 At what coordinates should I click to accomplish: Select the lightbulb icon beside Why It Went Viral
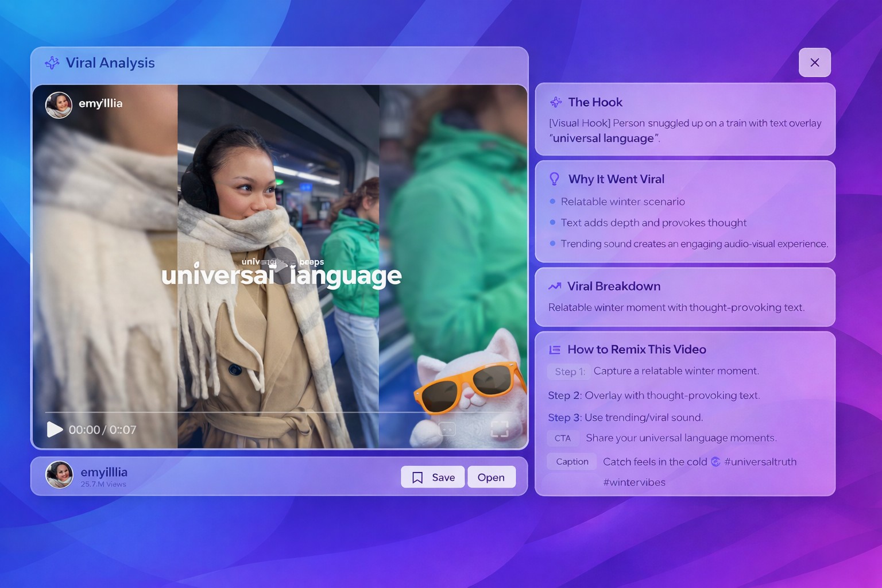[553, 179]
